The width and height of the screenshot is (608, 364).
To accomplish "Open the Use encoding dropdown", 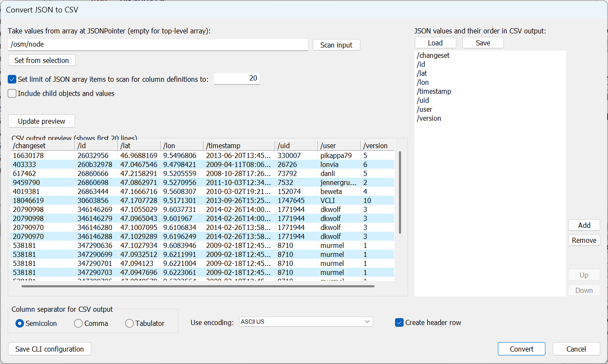I will [306, 322].
